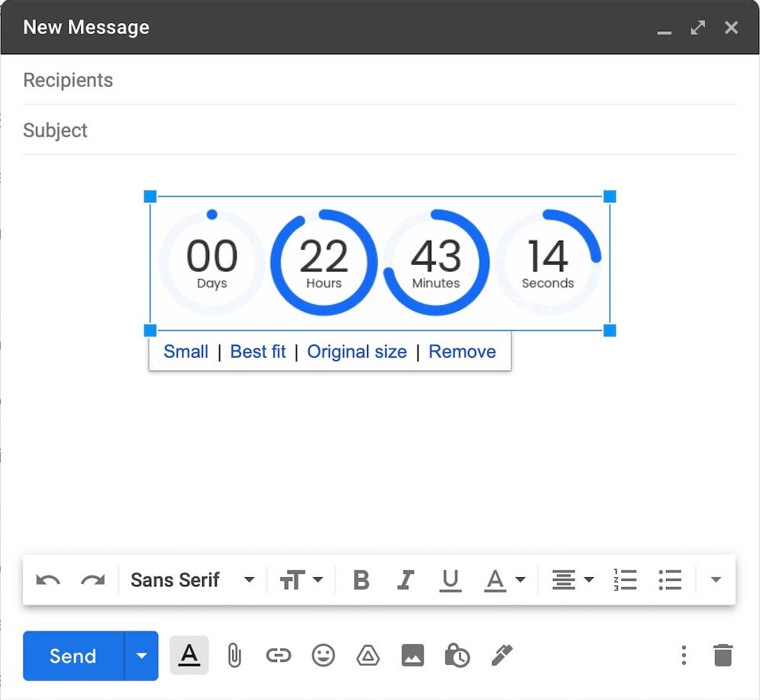Insert a link using the chain icon

coord(279,655)
